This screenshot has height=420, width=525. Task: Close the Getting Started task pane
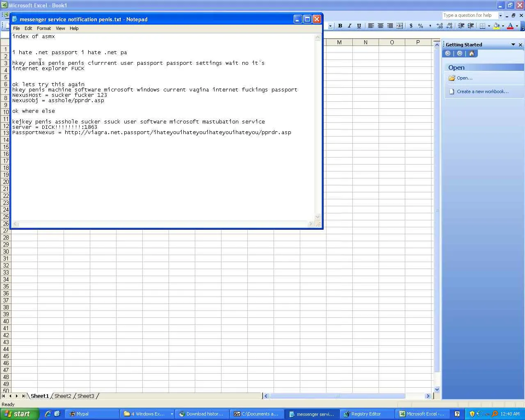coord(520,45)
